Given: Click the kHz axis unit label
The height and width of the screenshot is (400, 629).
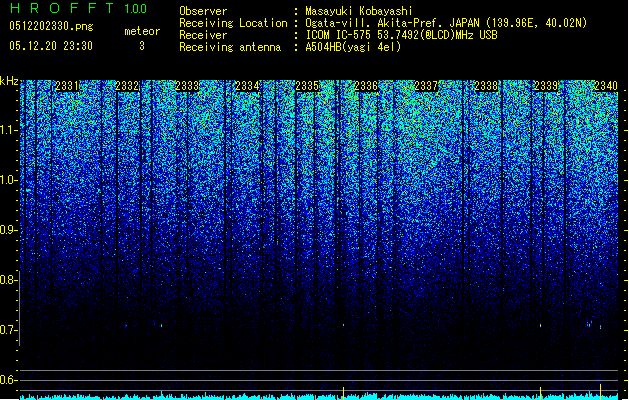Looking at the screenshot, I should pos(9,81).
